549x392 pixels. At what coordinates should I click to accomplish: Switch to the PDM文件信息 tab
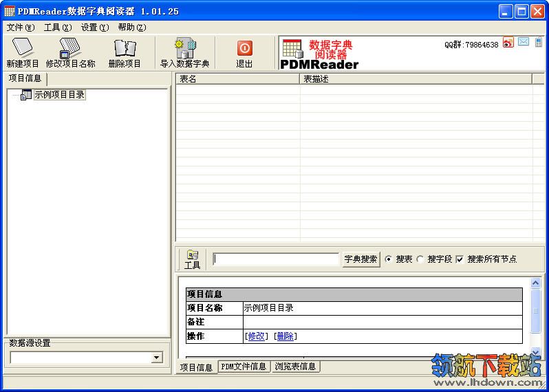pos(244,367)
